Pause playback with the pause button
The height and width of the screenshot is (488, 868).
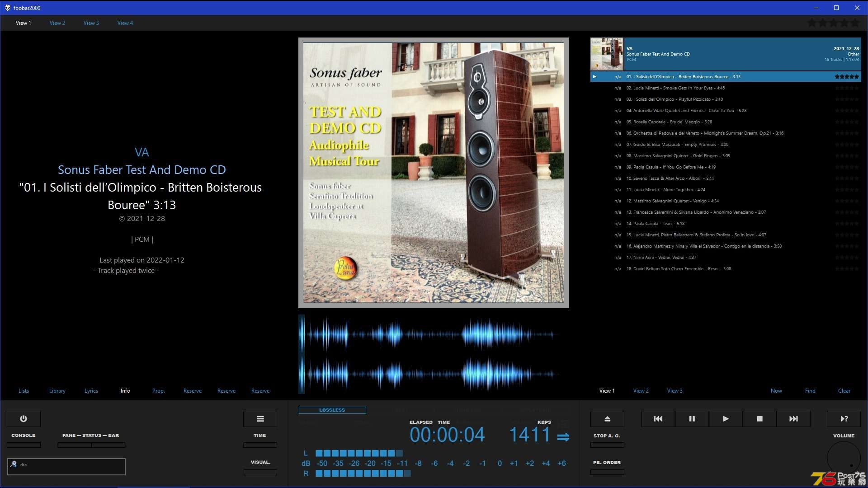[x=692, y=419]
